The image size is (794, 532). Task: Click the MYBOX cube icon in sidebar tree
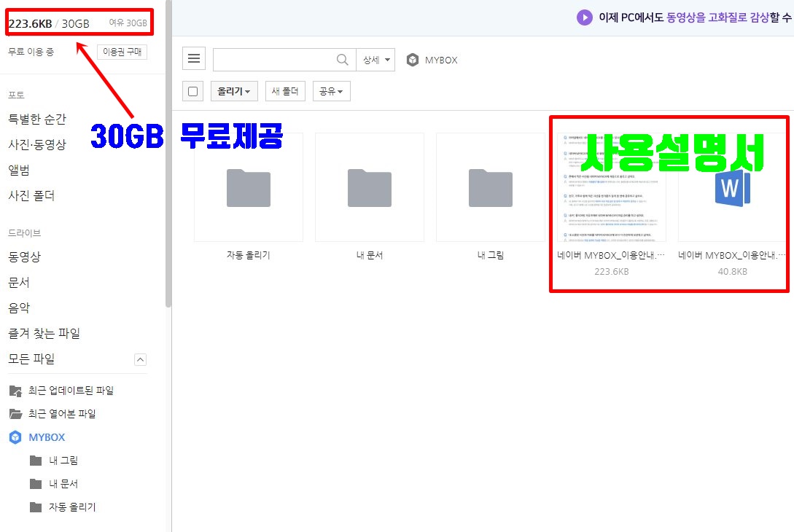(15, 437)
